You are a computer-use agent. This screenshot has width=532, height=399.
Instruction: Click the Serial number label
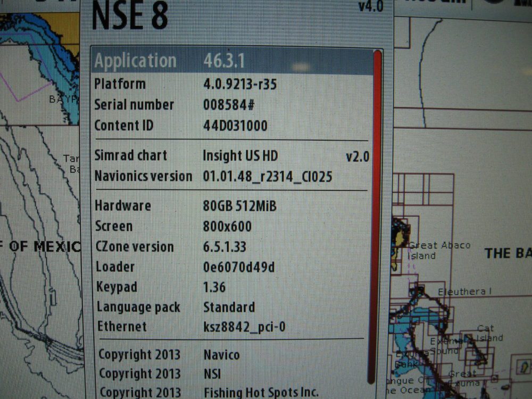[x=134, y=104]
